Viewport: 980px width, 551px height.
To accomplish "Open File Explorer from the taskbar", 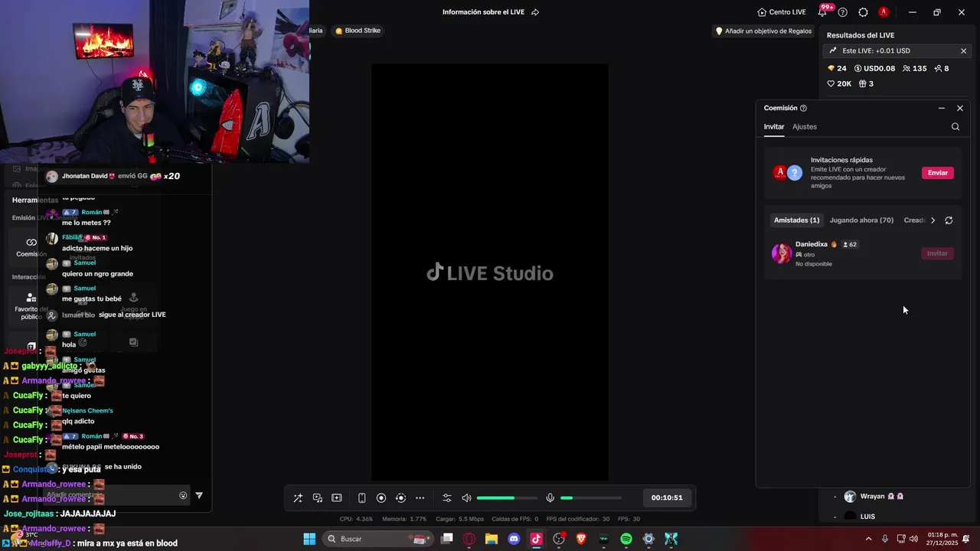I will [492, 539].
